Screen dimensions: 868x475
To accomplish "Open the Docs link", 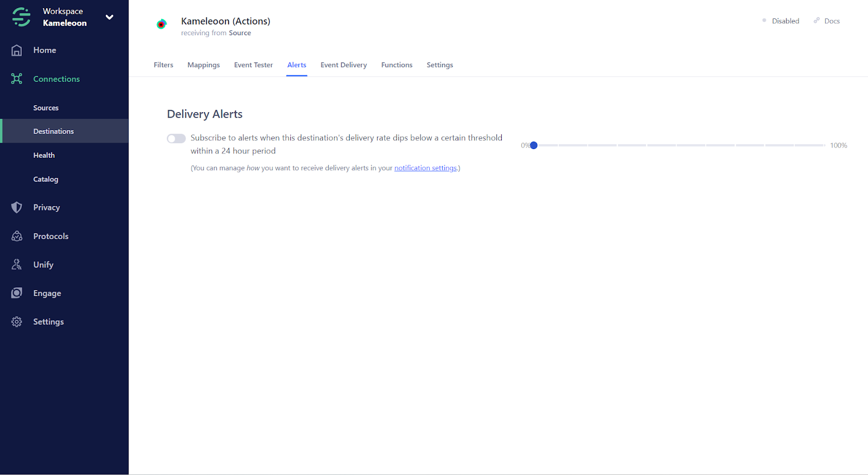I will point(832,21).
